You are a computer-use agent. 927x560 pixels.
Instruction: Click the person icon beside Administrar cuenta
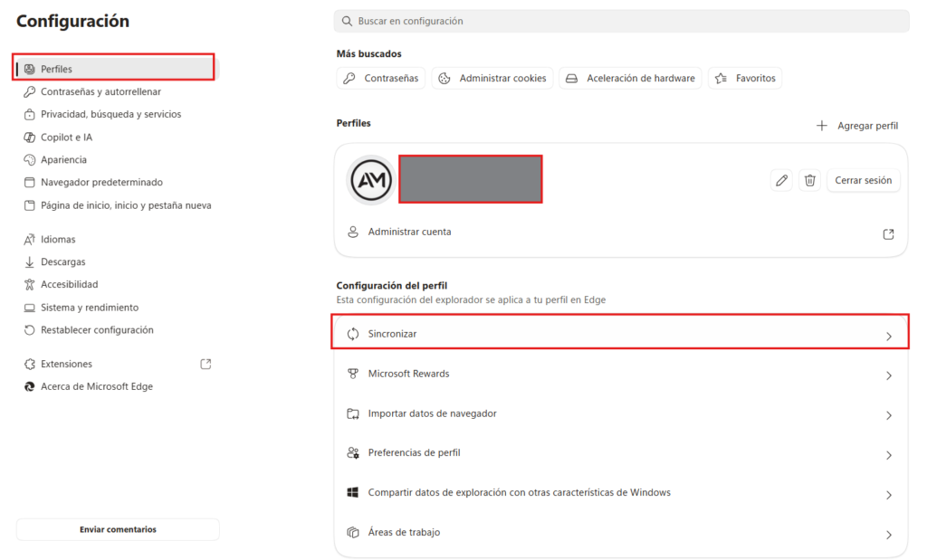[x=353, y=232]
